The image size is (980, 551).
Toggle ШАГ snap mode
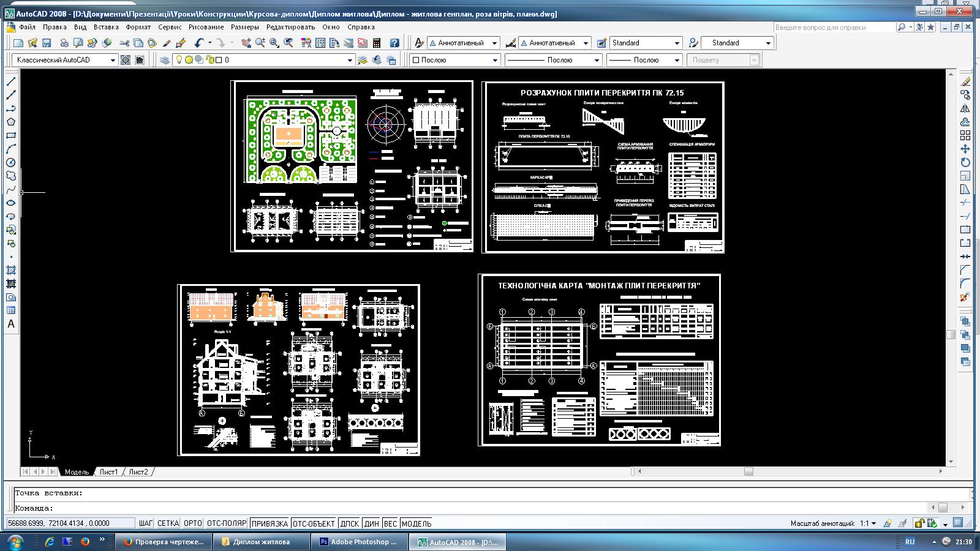click(x=146, y=523)
